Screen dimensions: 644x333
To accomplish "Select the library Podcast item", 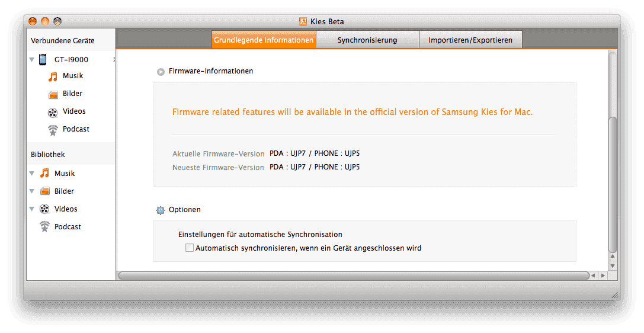I will pos(68,227).
